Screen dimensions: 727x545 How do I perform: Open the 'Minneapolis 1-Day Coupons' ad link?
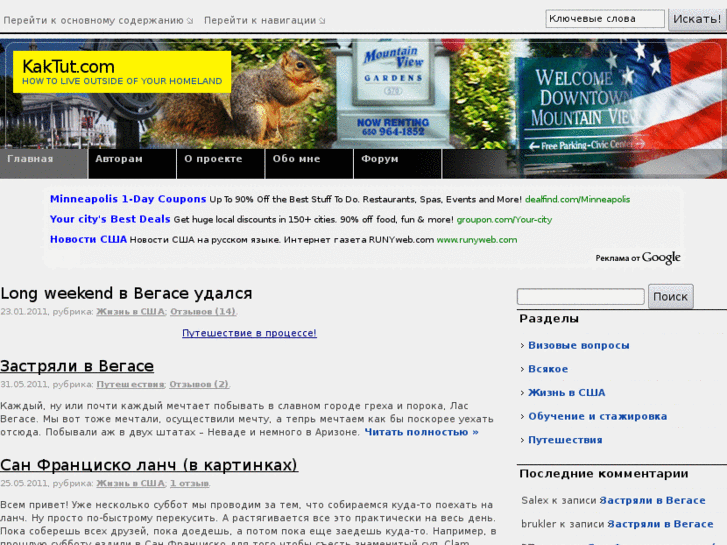point(128,199)
